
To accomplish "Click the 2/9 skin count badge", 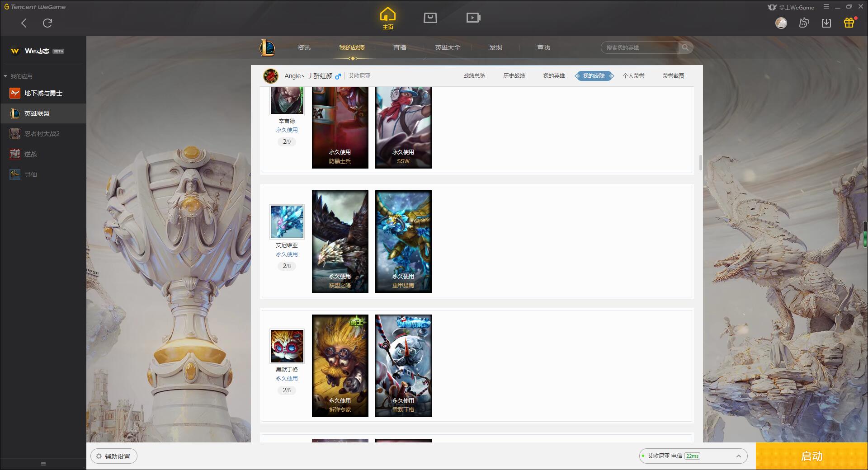I will (x=287, y=141).
